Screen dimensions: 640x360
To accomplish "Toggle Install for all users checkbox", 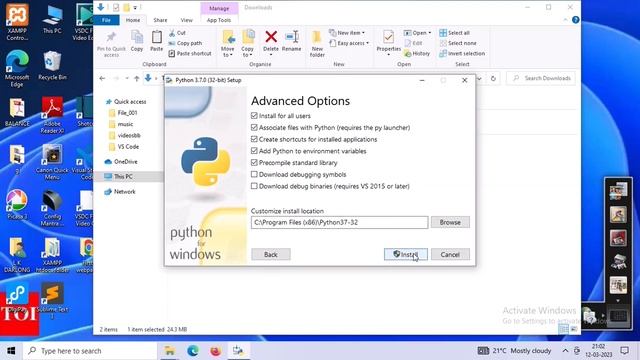I will pos(254,116).
